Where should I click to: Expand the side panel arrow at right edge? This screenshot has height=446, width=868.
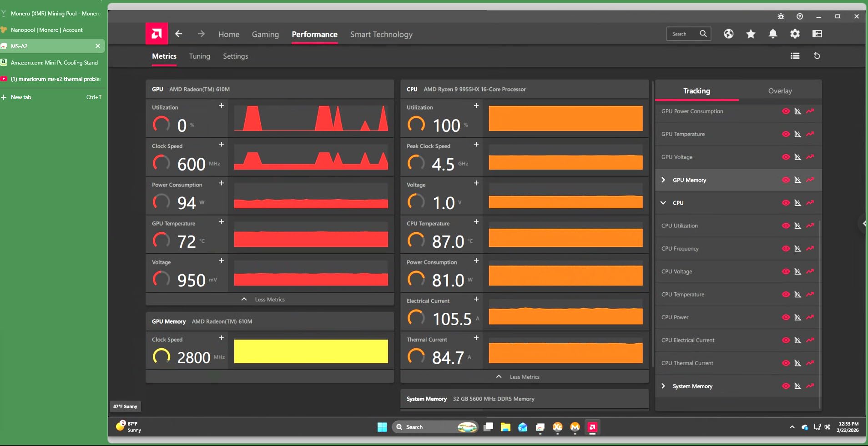863,223
